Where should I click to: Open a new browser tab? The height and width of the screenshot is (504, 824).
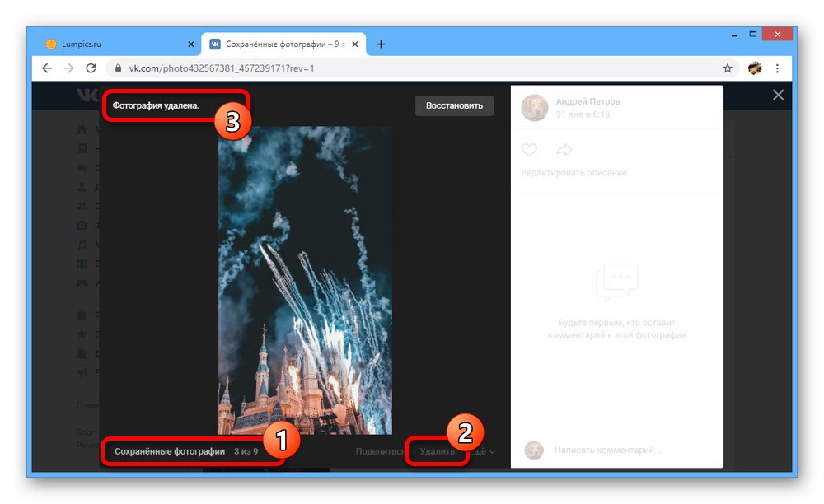coord(381,44)
